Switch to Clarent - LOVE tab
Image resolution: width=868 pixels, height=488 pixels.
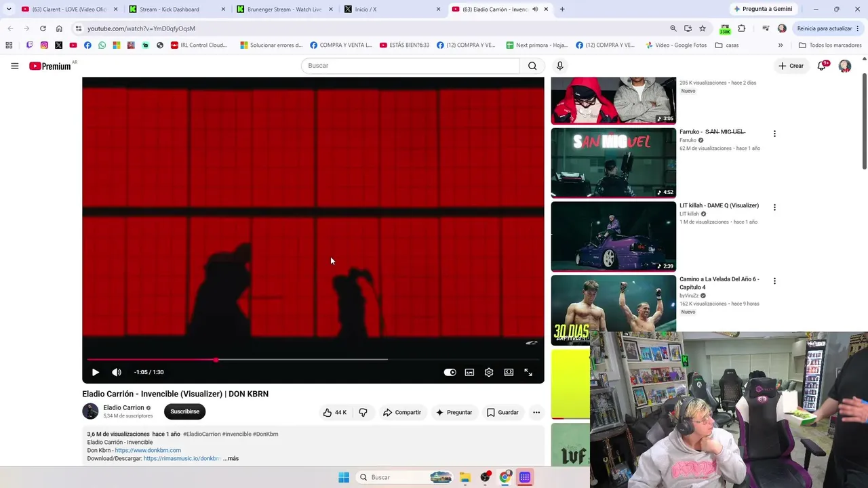(68, 9)
